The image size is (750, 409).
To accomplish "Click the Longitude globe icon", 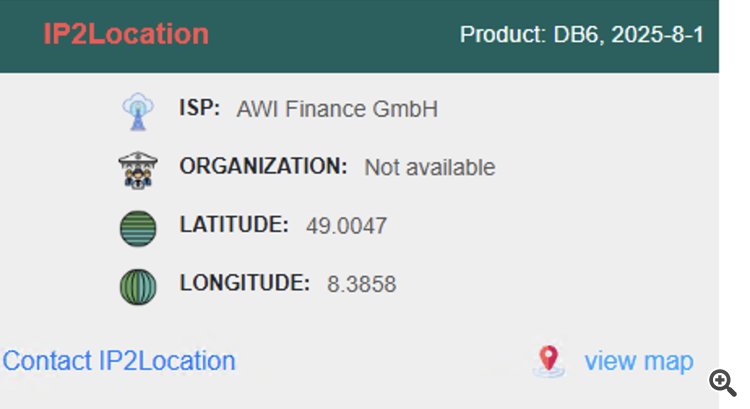I will 138,286.
